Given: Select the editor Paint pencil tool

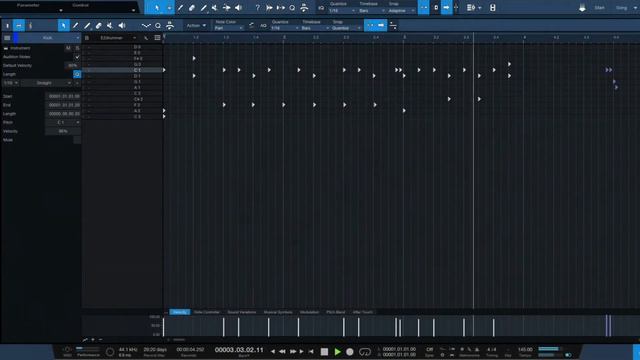Looking at the screenshot, I should click(x=76, y=25).
